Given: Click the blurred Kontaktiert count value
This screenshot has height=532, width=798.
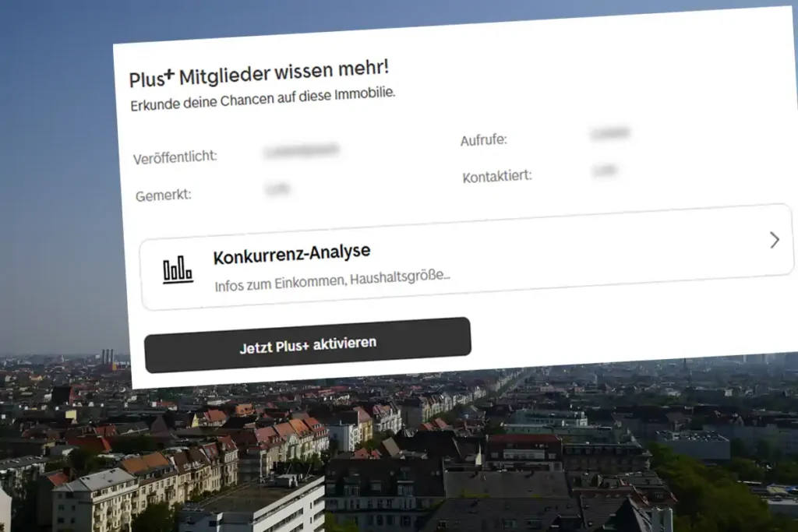Looking at the screenshot, I should 604,170.
